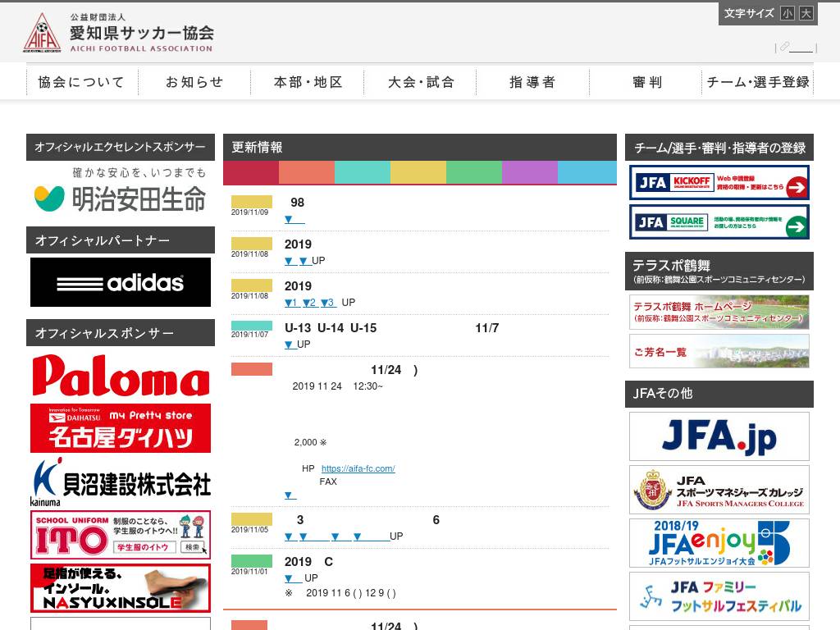Set text size to small (小)
The height and width of the screenshot is (630, 840).
pos(787,13)
